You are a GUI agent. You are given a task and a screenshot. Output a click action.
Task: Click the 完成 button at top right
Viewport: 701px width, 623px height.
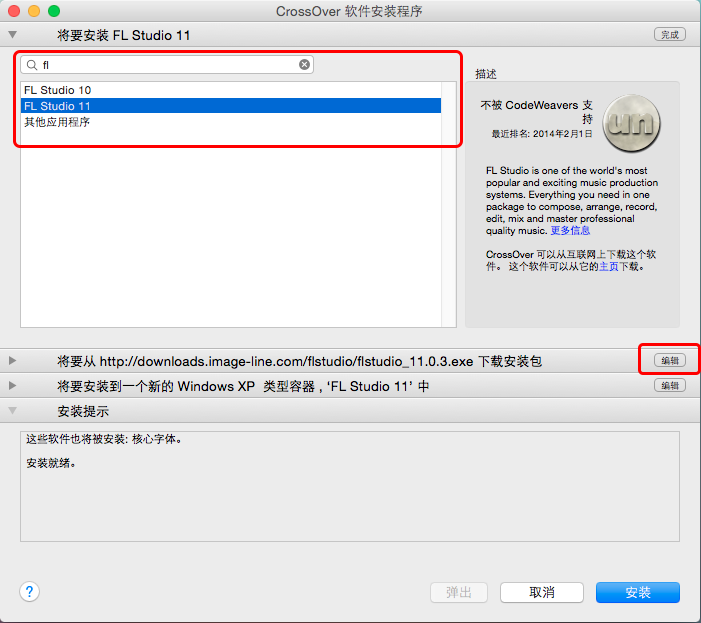[x=670, y=34]
